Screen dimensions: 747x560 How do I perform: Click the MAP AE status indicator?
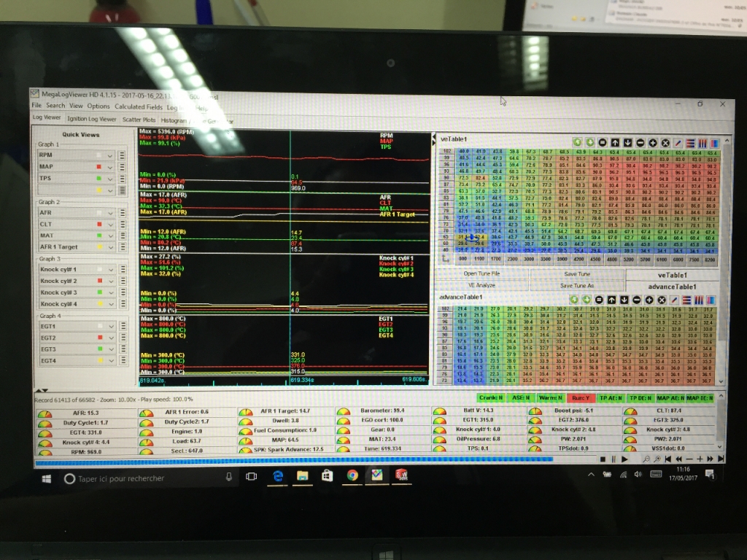point(670,397)
